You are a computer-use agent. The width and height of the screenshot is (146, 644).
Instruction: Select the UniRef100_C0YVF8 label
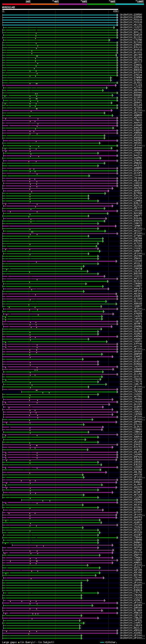[x=131, y=175]
